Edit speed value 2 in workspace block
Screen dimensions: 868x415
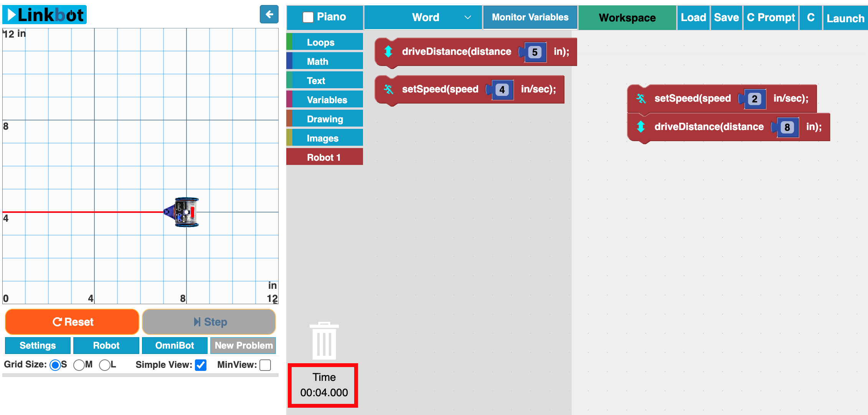pyautogui.click(x=754, y=99)
